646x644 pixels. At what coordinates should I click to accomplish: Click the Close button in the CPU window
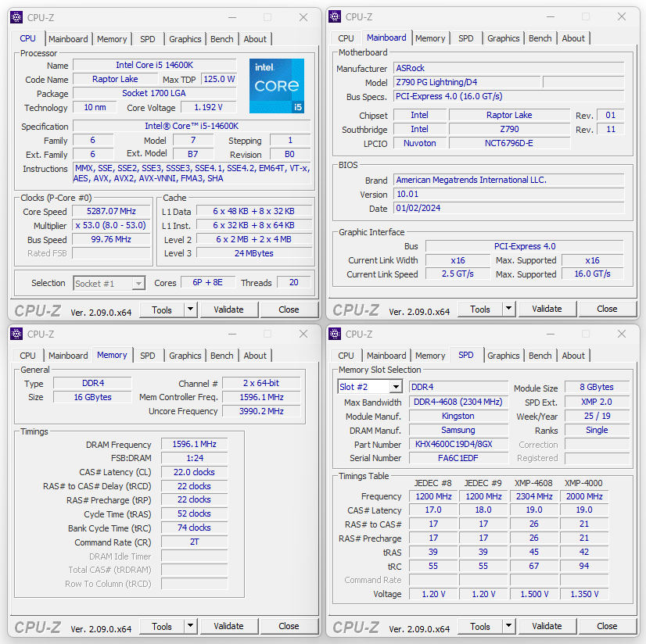click(x=289, y=309)
